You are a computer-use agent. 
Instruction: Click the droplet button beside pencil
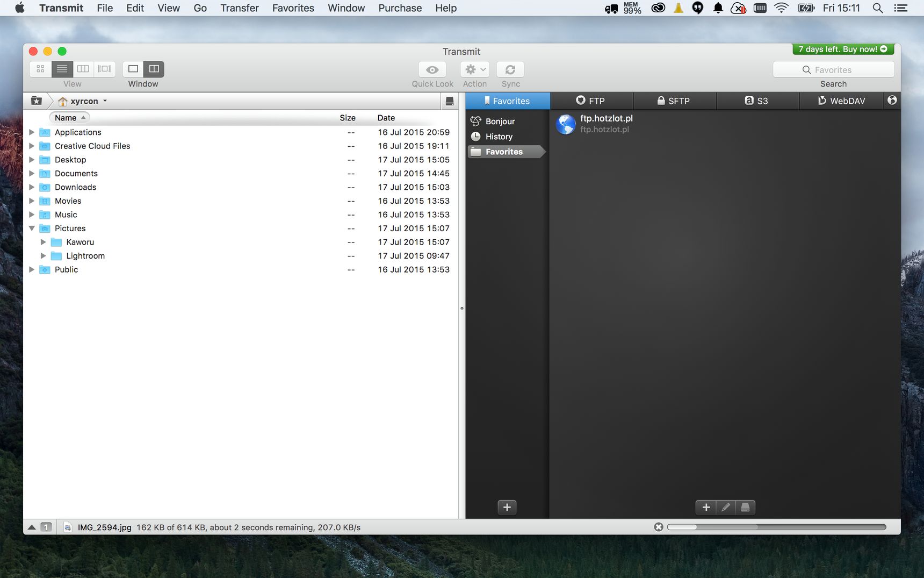[746, 507]
